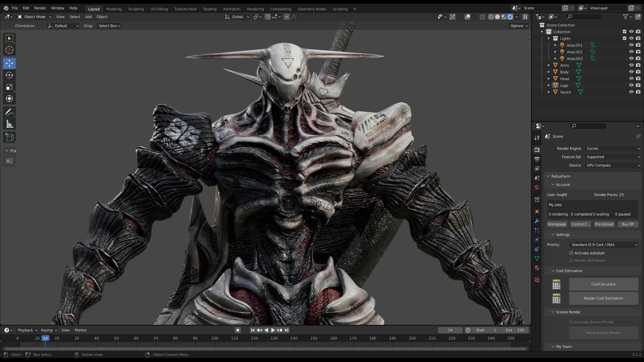Switch to the Sculpting workspace tab
Image resolution: width=644 pixels, height=362 pixels.
tap(136, 9)
